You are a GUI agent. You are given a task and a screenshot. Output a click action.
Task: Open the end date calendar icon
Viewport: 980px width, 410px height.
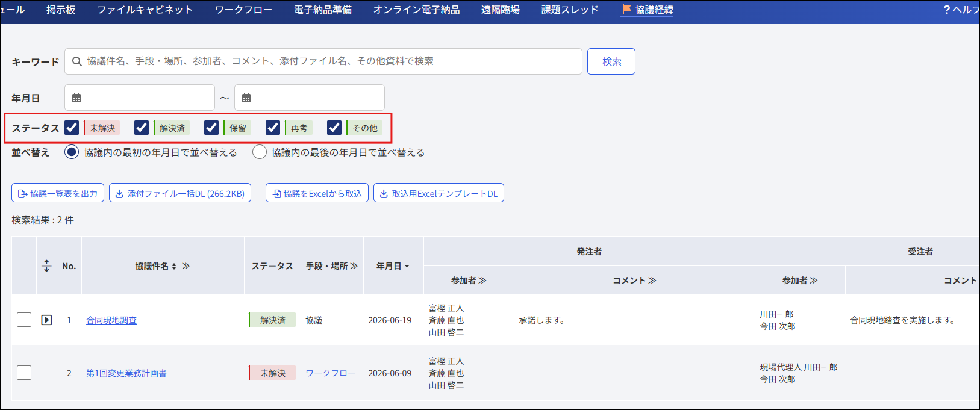[246, 98]
